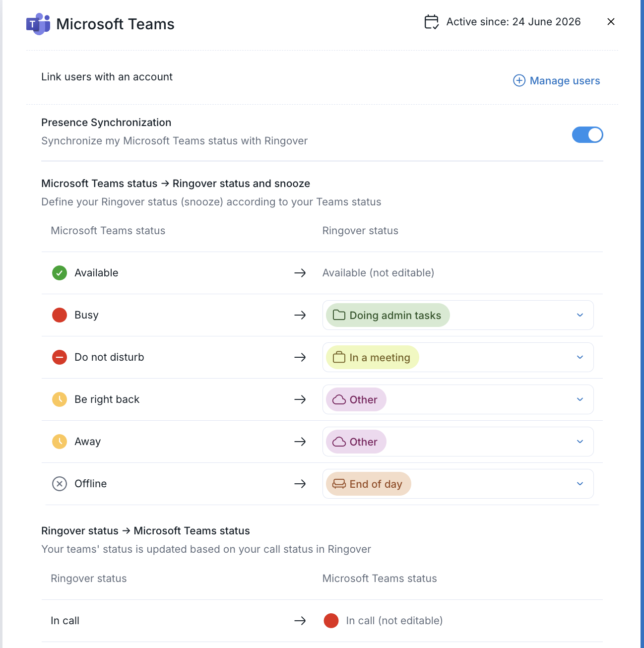Click the 'Offline' status label
Image resolution: width=644 pixels, height=648 pixels.
click(x=91, y=484)
